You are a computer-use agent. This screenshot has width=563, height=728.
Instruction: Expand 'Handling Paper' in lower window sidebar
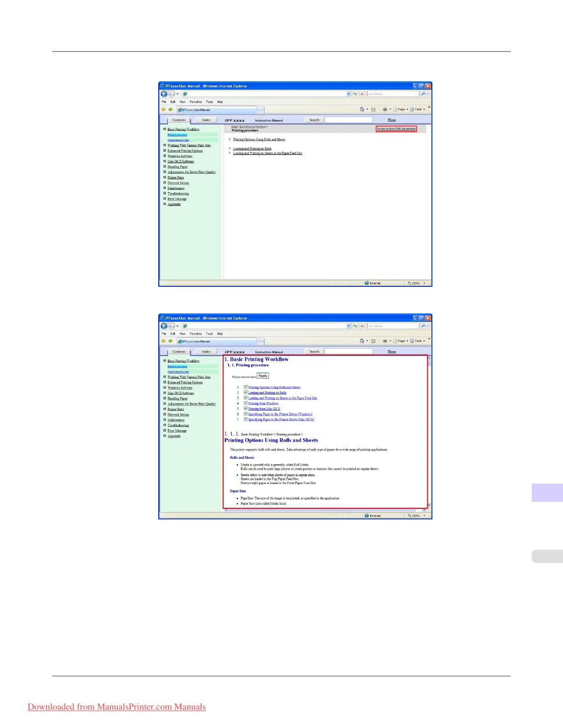coord(165,398)
